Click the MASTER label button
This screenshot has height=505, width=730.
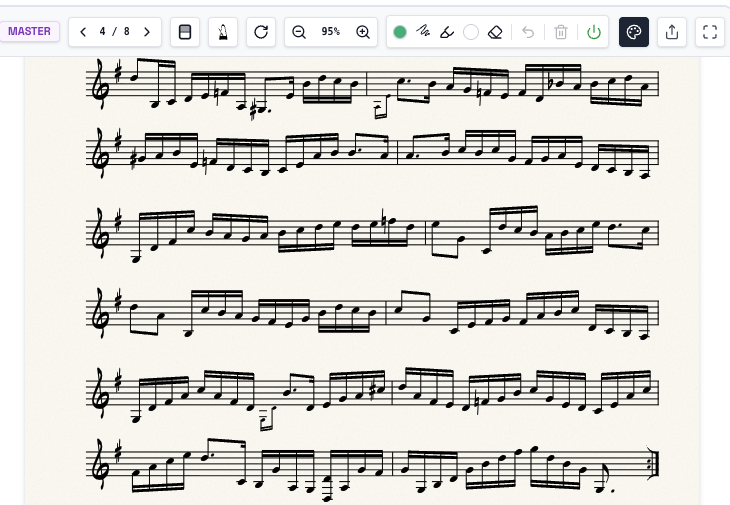[29, 32]
